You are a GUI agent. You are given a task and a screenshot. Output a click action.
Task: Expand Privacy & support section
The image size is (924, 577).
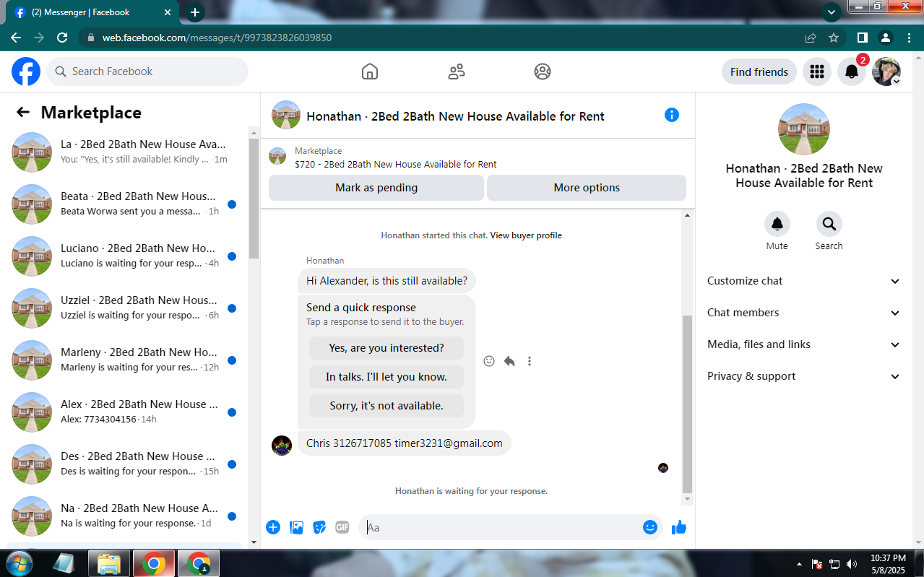coord(804,376)
